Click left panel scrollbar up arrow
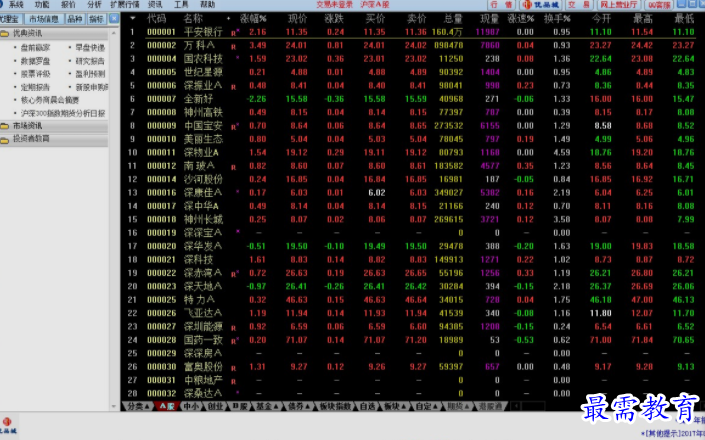The width and height of the screenshot is (705, 440). click(x=114, y=33)
